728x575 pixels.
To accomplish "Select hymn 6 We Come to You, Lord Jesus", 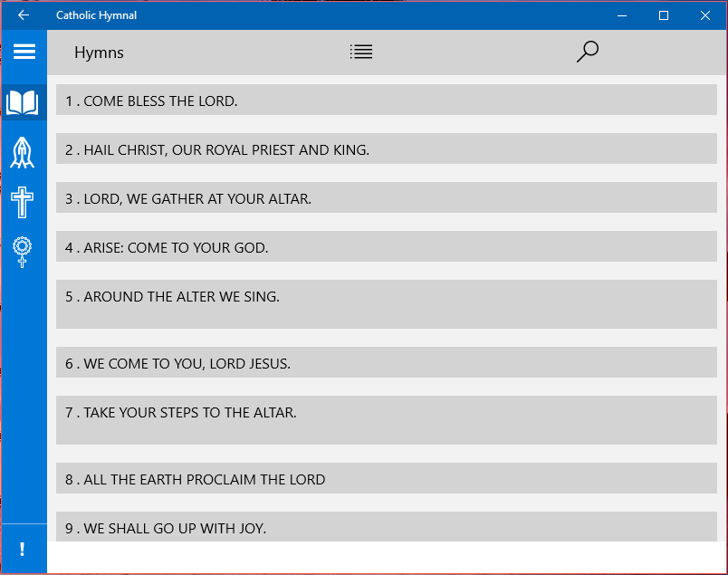I will coord(387,363).
